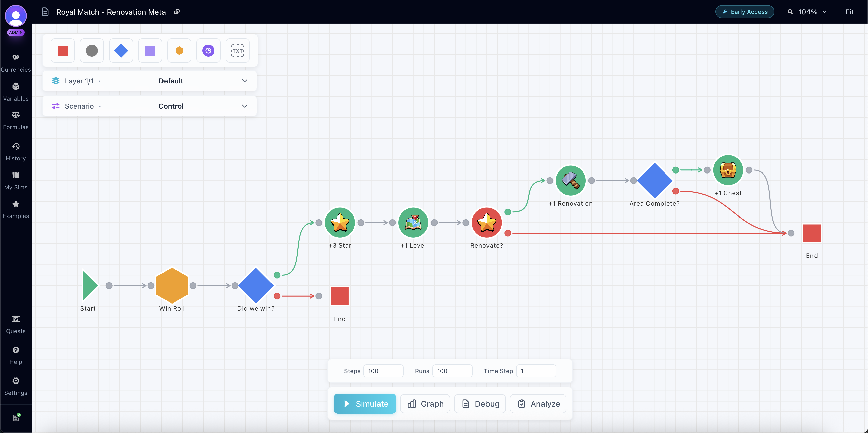
Task: Select the gray circle node tool
Action: (92, 51)
